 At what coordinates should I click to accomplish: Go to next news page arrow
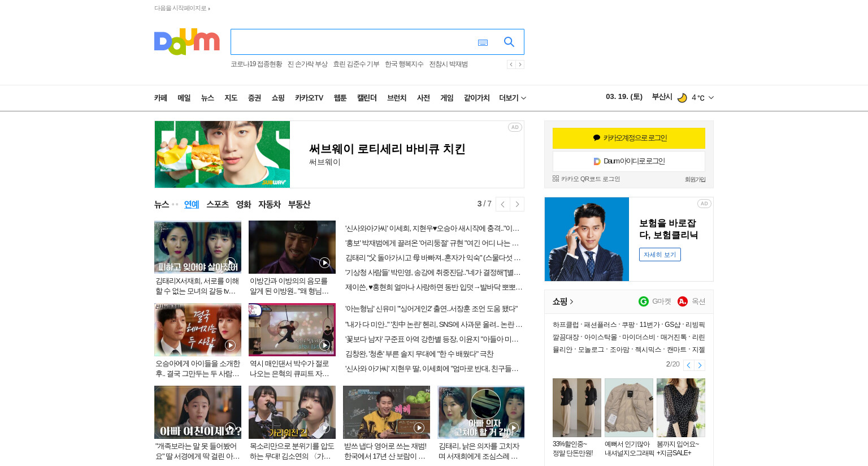click(x=517, y=204)
